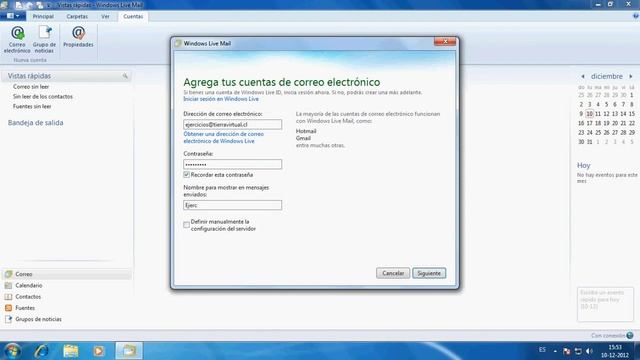
Task: Select day 18 in the calendar
Action: coord(598,123)
